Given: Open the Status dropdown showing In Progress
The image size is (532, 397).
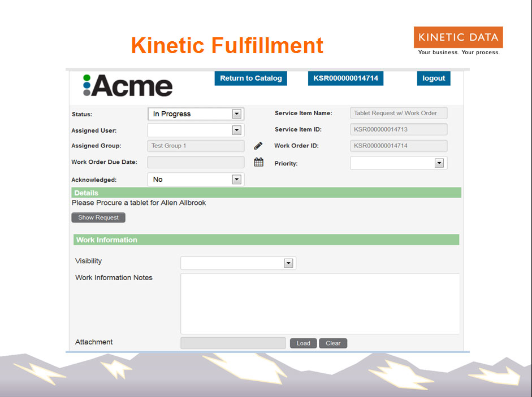Looking at the screenshot, I should pyautogui.click(x=196, y=114).
